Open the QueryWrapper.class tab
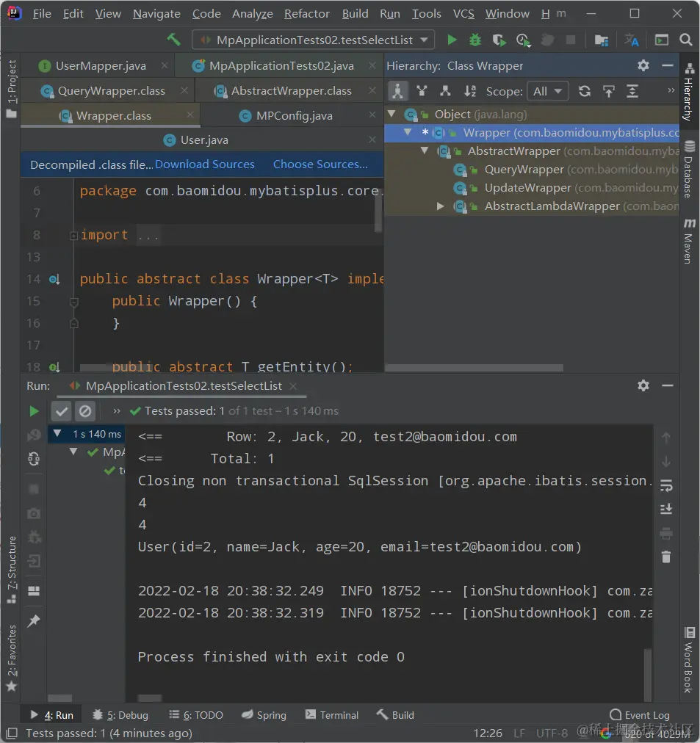The height and width of the screenshot is (743, 700). (x=112, y=91)
